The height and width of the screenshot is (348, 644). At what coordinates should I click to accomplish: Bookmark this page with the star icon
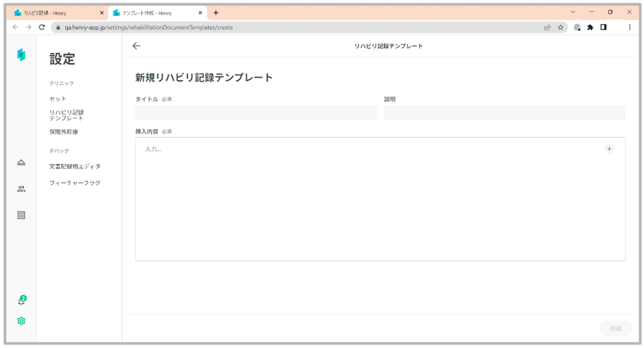[x=561, y=27]
